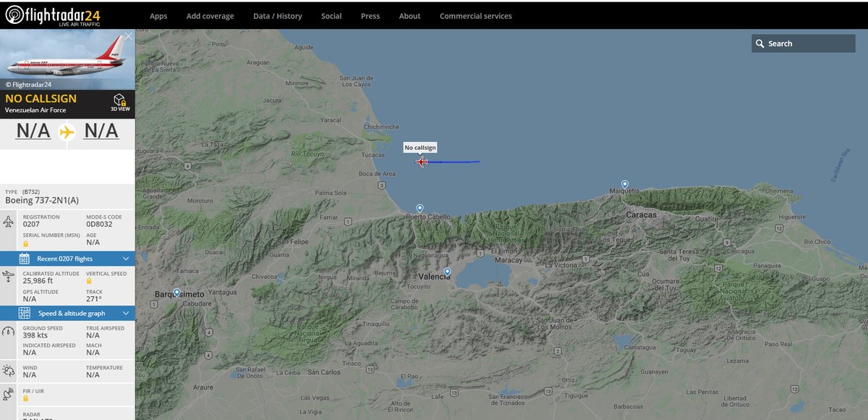Open the Social menu

point(331,16)
